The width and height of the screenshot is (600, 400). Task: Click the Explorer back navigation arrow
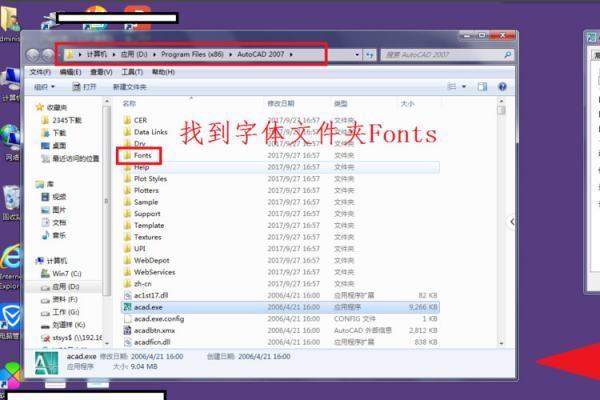35,54
